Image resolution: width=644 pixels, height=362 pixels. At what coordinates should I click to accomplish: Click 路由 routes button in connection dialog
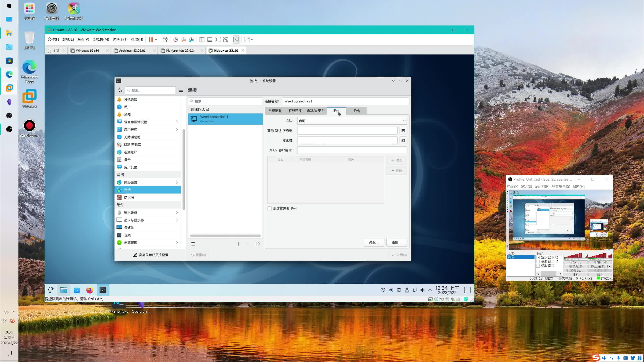pos(396,242)
